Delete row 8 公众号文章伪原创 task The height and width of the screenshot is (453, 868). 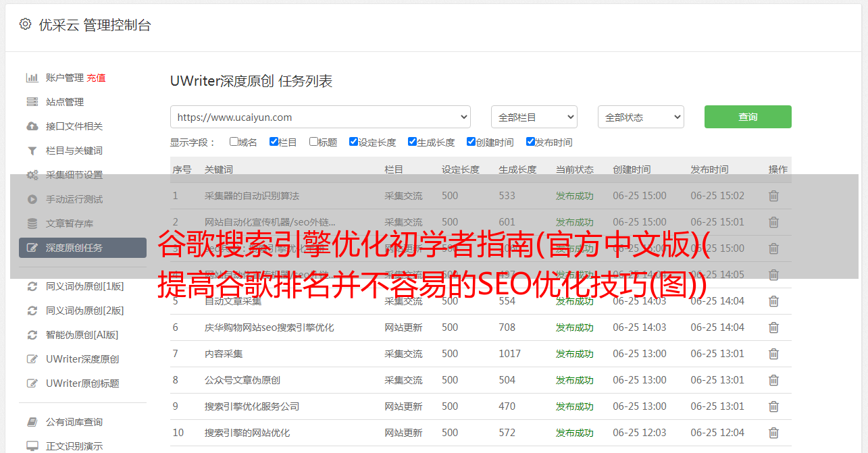click(x=774, y=380)
